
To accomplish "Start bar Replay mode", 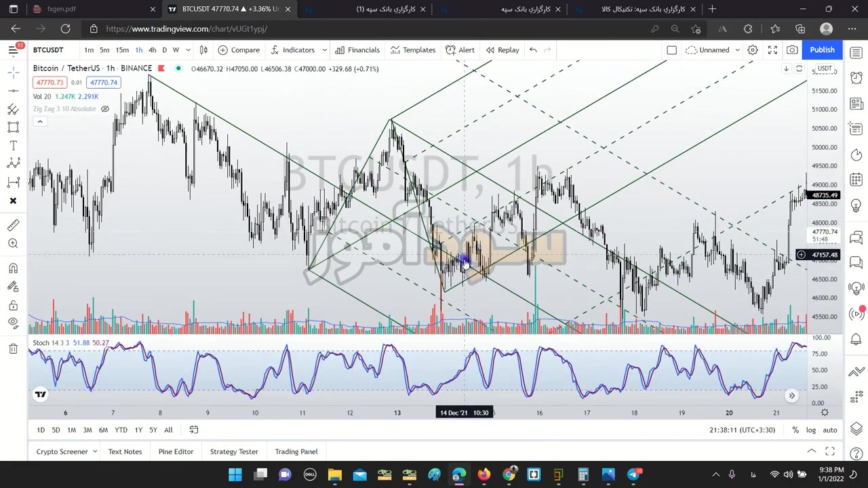I will tap(502, 50).
